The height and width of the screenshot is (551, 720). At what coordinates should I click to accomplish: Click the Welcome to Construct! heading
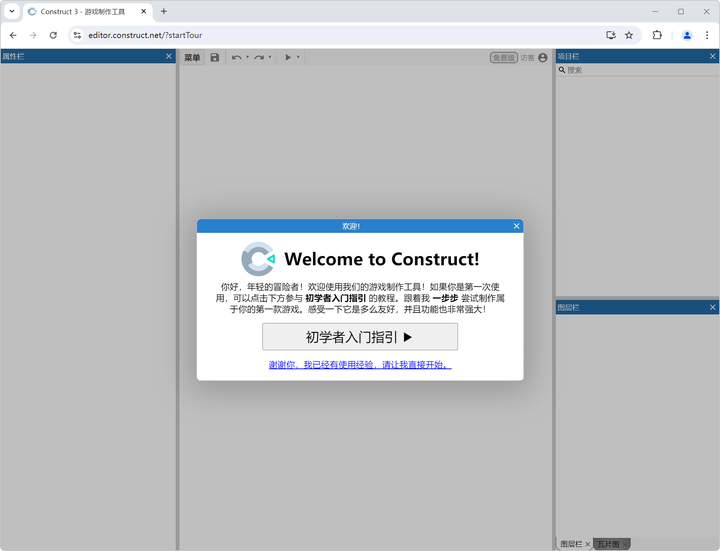pyautogui.click(x=382, y=259)
